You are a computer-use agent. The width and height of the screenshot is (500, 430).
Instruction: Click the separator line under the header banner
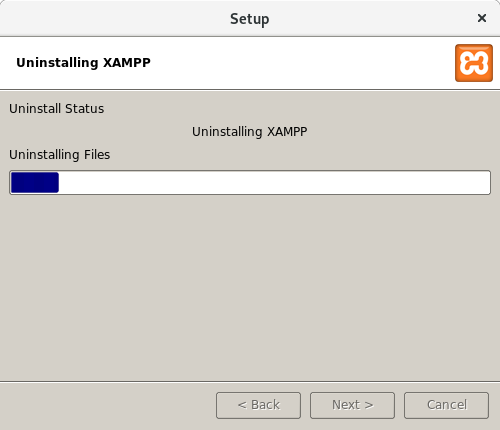click(250, 89)
